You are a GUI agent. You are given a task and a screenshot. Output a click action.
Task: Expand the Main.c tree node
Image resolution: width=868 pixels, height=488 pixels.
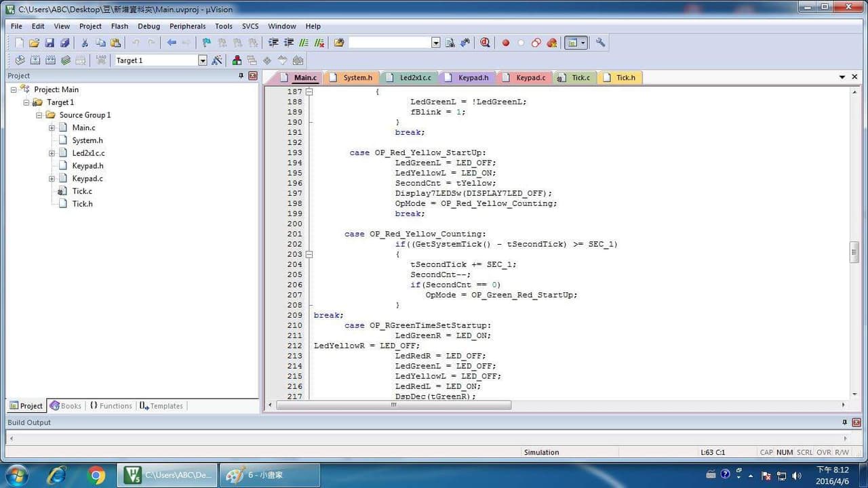pyautogui.click(x=52, y=127)
